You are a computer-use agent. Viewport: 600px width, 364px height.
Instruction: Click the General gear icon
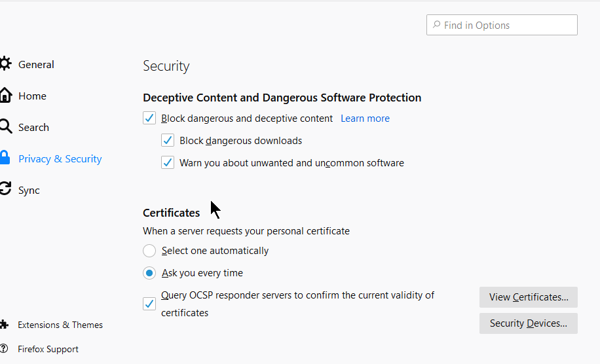[x=5, y=64]
